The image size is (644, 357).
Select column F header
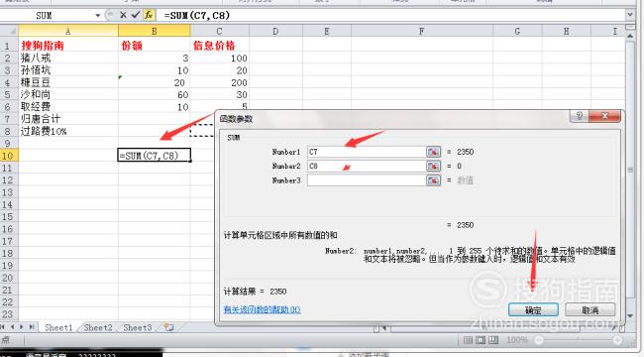422,31
